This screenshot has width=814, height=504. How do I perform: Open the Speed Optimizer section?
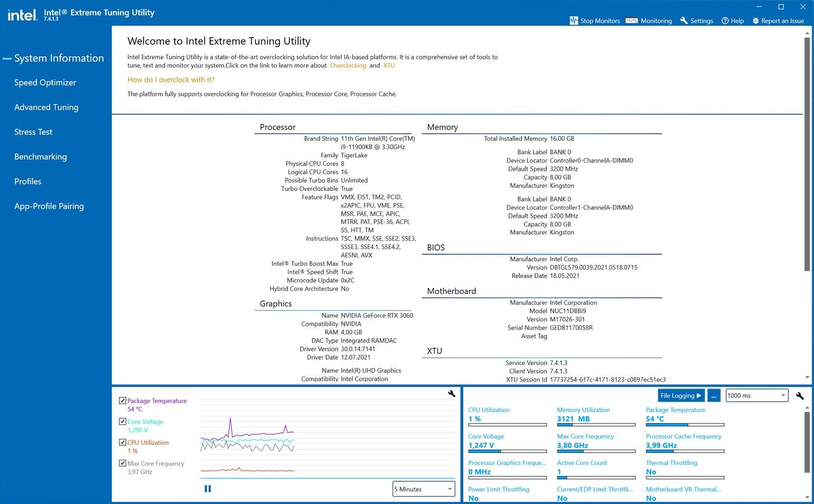45,83
